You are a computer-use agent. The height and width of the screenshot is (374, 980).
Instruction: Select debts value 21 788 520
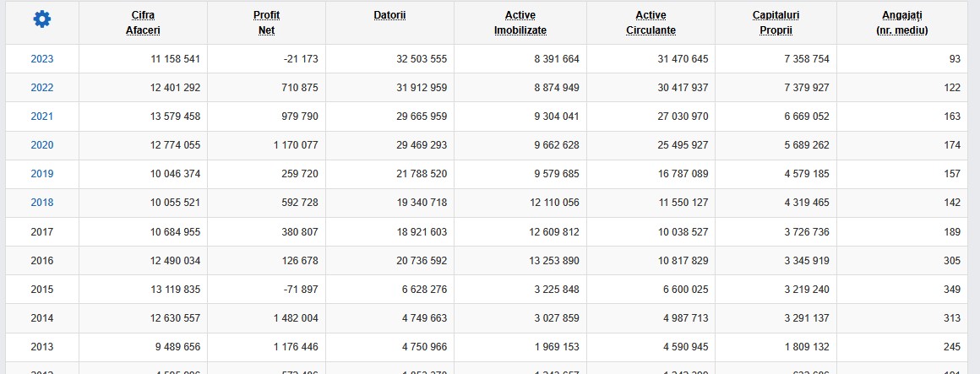(x=422, y=174)
